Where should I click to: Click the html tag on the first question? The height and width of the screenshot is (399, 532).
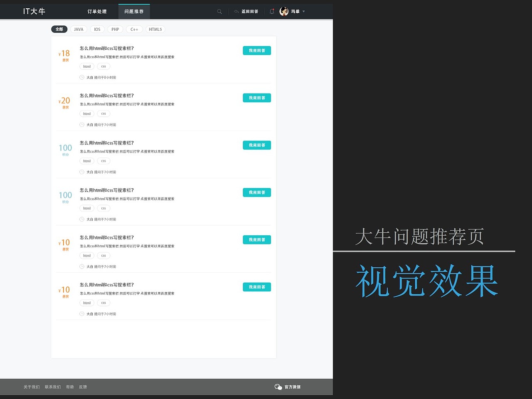click(x=86, y=66)
